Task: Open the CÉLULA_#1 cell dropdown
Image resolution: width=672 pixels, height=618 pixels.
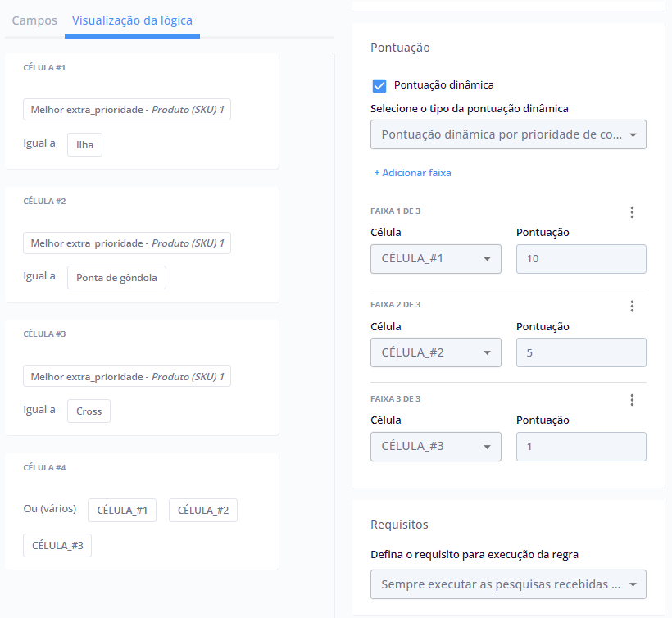Action: 435,259
